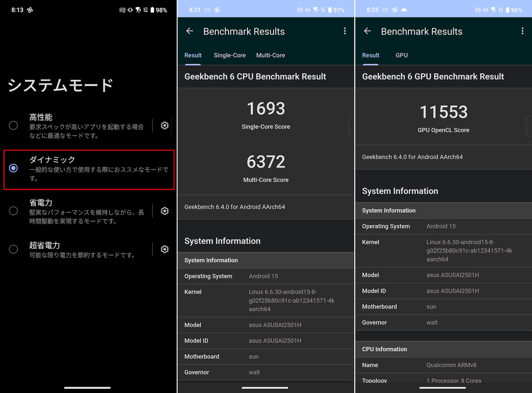The height and width of the screenshot is (393, 532).
Task: Tap the 6372 Multi-Core Score
Action: [x=266, y=162]
